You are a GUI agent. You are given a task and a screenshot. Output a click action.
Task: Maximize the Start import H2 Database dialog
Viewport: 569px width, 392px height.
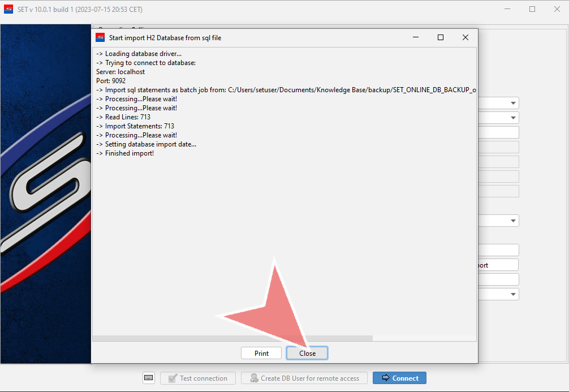pyautogui.click(x=441, y=37)
